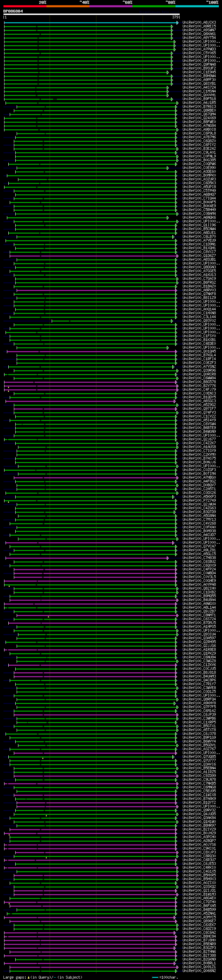Click hit label UniRef100_C1MSN4
Image resolution: width=222 pixels, height=980 pixels.
[x=199, y=91]
